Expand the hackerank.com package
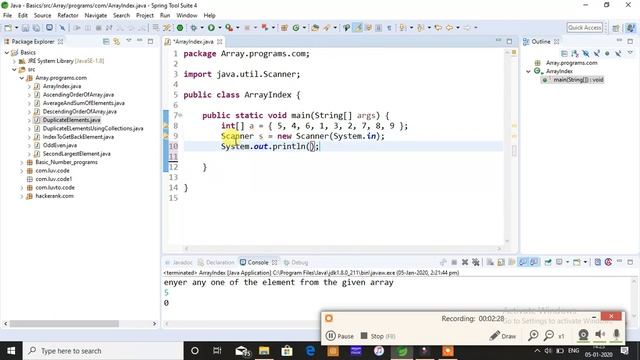 pyautogui.click(x=22, y=196)
